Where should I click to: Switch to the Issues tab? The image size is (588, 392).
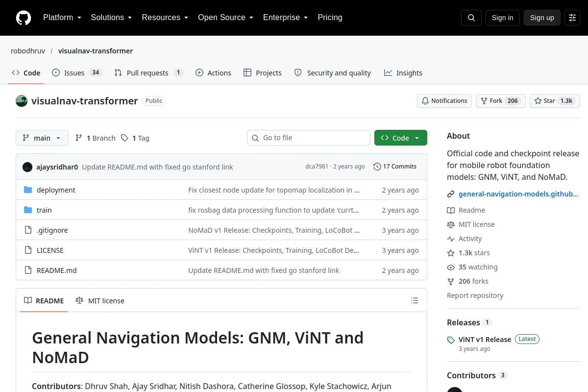click(76, 73)
